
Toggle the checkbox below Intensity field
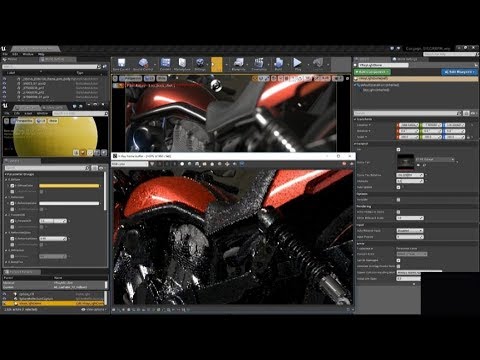[398, 187]
